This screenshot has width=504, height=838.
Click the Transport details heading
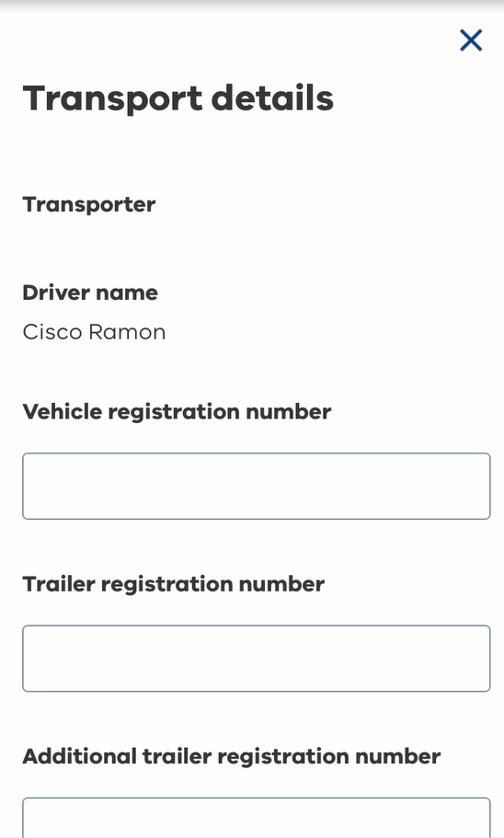point(178,98)
